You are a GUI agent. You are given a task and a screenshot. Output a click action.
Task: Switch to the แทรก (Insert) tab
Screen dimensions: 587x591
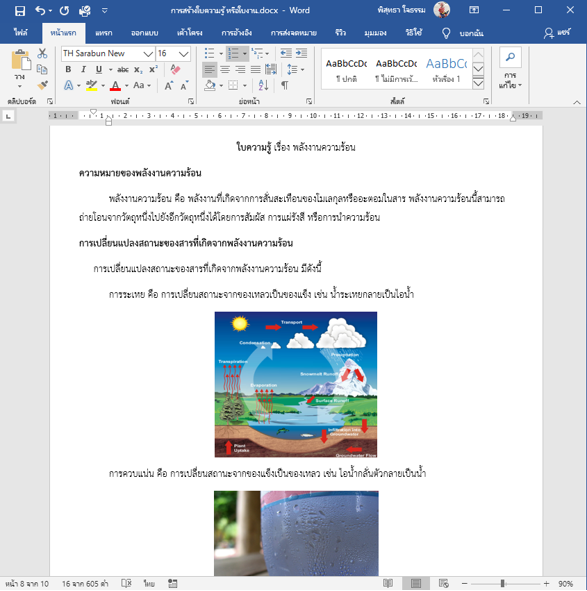(x=104, y=33)
